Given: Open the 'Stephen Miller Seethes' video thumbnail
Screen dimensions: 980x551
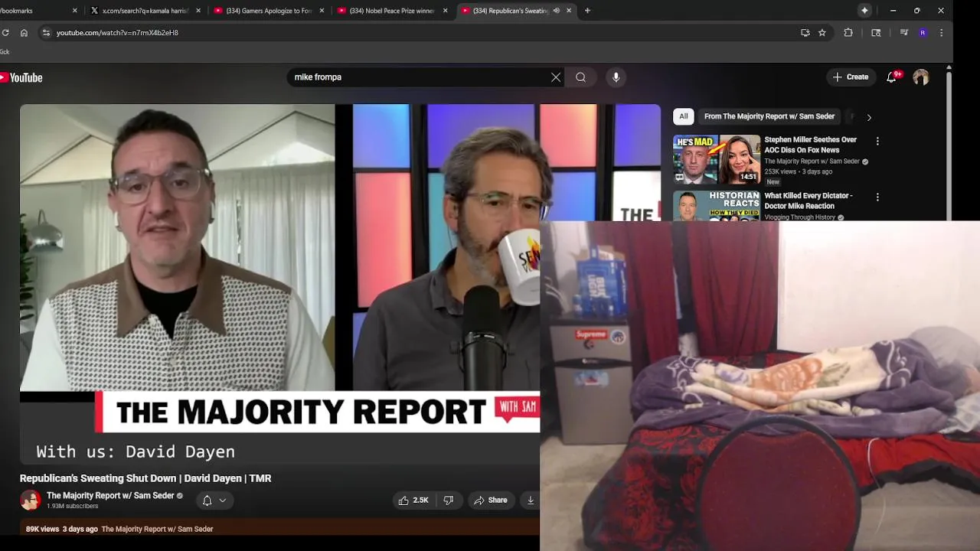Looking at the screenshot, I should click(x=717, y=159).
